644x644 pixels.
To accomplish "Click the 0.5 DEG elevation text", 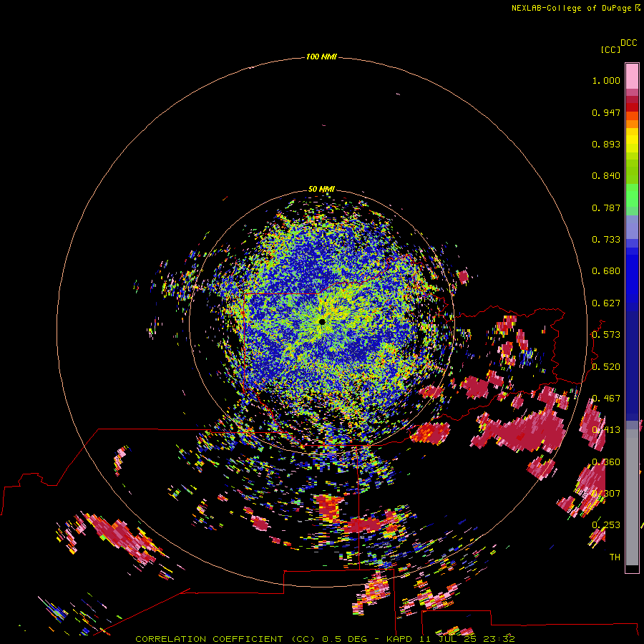I will (x=344, y=639).
